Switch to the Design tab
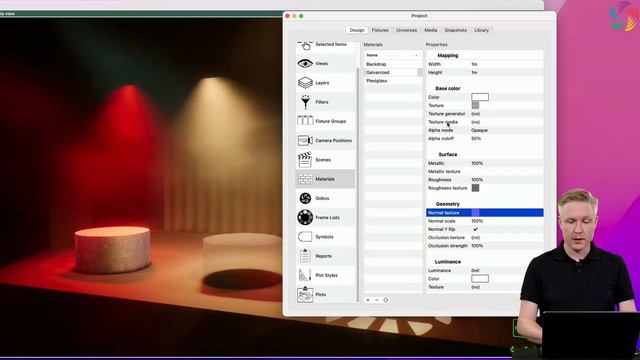This screenshot has height=360, width=640. 357,30
